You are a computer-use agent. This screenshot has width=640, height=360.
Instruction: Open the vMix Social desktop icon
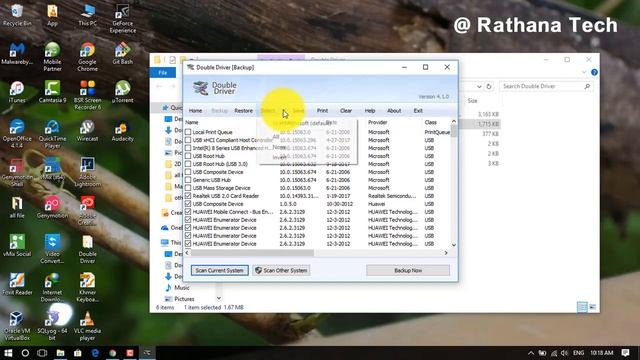pyautogui.click(x=17, y=245)
